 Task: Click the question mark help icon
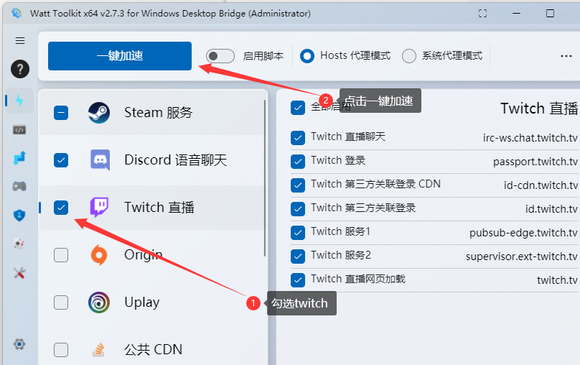point(20,69)
